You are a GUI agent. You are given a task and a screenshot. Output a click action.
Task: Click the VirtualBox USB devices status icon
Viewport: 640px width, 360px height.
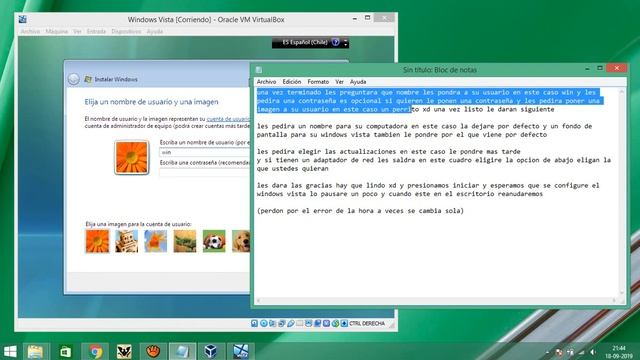click(291, 323)
